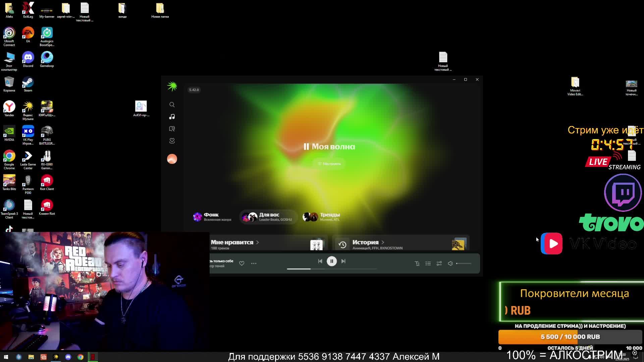Open Discord from the Windows taskbar
The image size is (644, 362).
68,357
